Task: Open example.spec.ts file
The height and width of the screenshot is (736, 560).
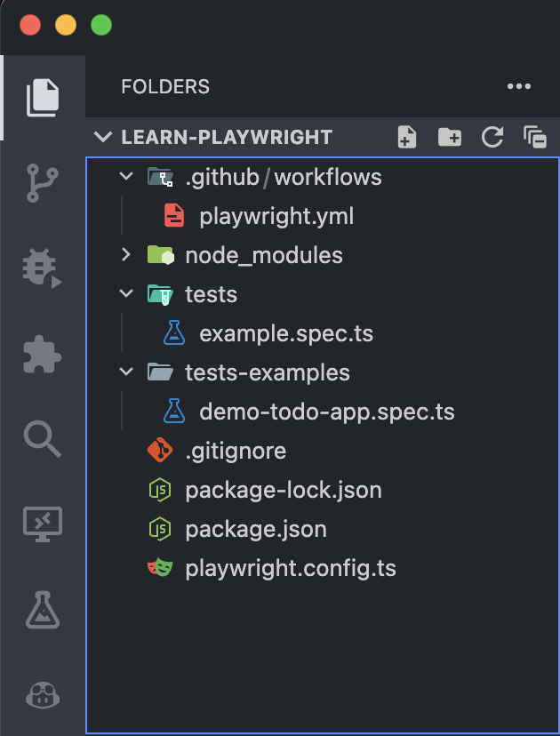Action: 285,333
